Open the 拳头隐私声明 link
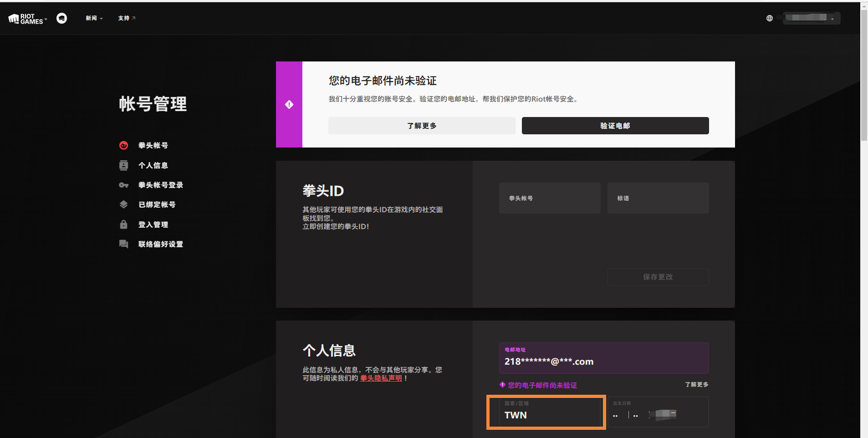Screen dimensions: 868x438 [x=381, y=378]
